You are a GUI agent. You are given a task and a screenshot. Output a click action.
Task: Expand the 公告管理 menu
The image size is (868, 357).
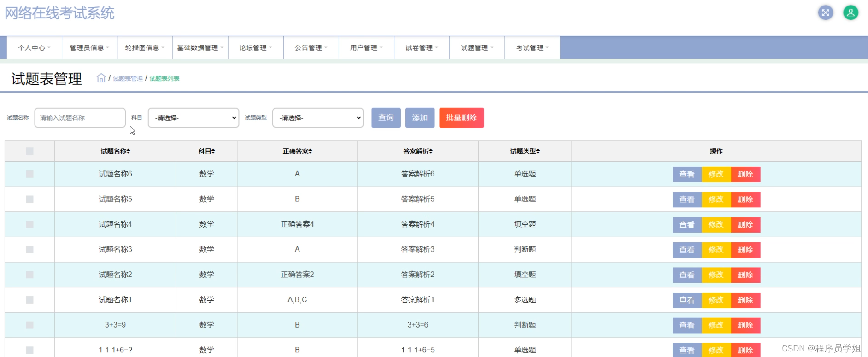pyautogui.click(x=311, y=47)
